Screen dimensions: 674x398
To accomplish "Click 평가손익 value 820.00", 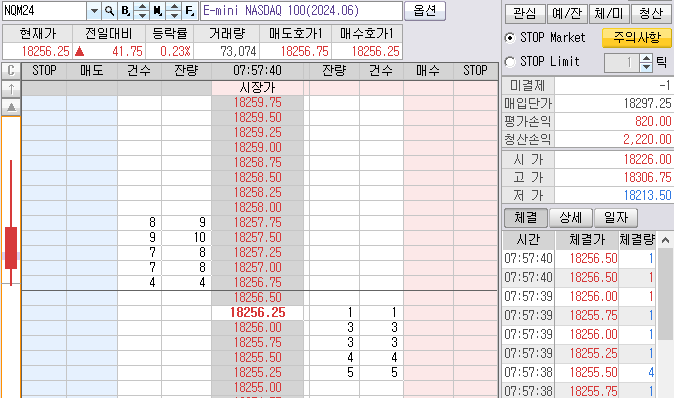I will (613, 122).
